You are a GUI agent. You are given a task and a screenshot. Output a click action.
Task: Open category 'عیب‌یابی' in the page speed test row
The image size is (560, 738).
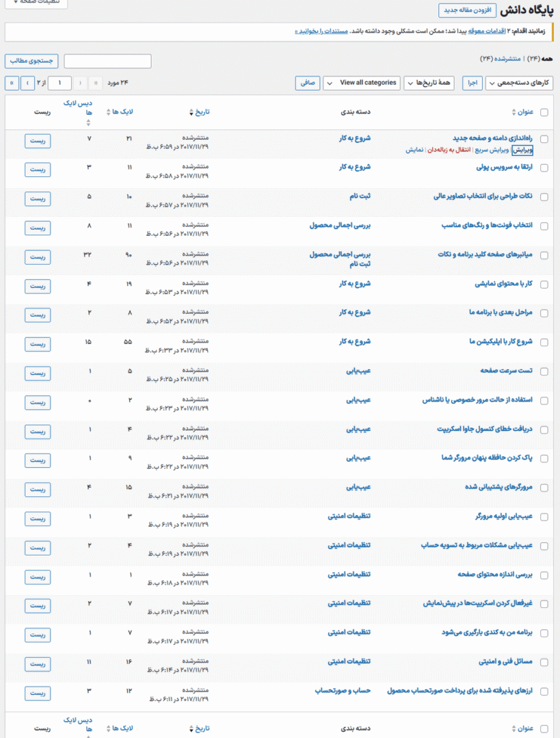(358, 371)
